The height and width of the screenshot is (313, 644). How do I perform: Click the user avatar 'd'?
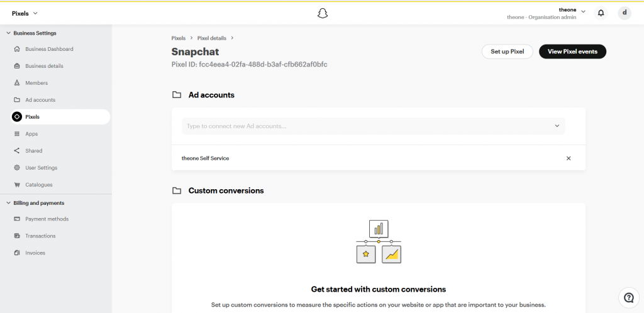[625, 13]
